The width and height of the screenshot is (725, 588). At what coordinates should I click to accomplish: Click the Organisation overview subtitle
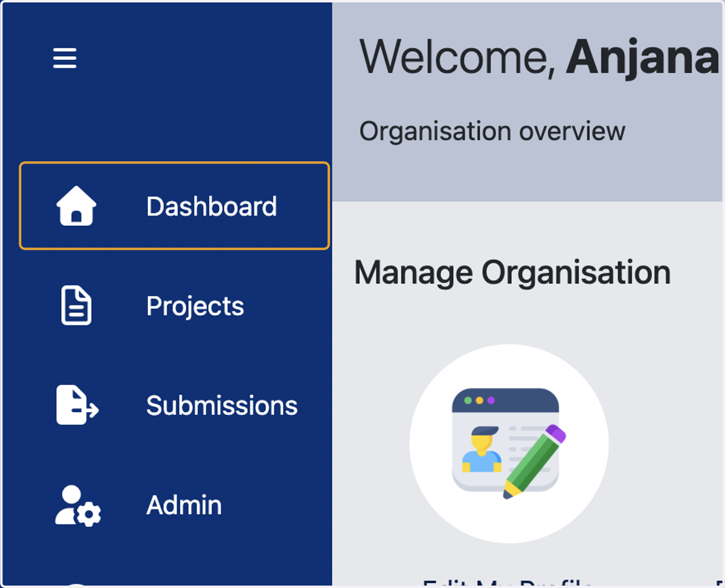(492, 131)
